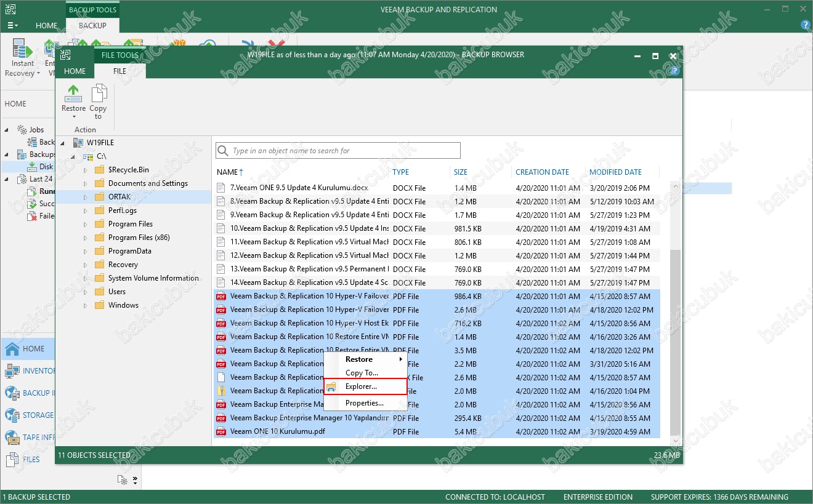
Task: Click the zip archive icon in file list
Action: (x=221, y=391)
